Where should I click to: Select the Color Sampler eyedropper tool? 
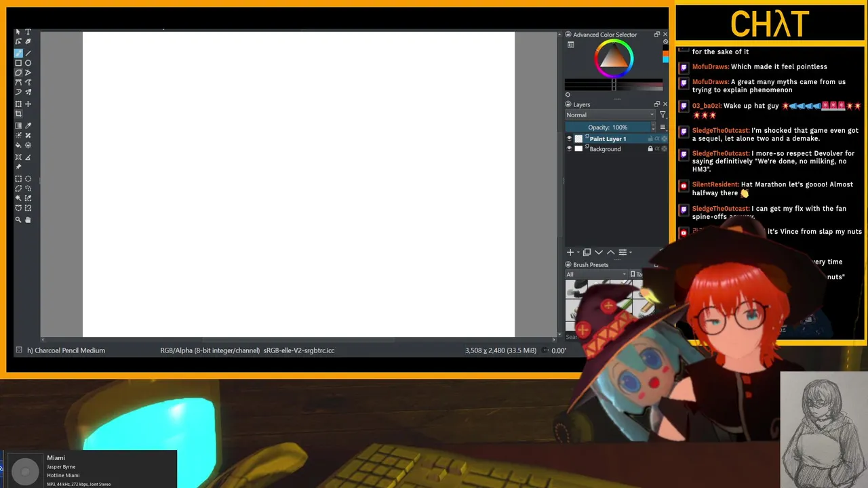tap(28, 126)
